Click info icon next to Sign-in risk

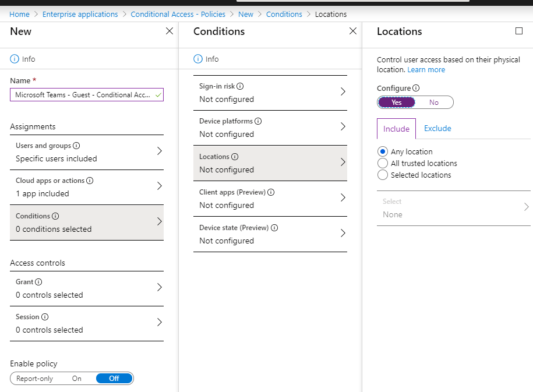[240, 86]
